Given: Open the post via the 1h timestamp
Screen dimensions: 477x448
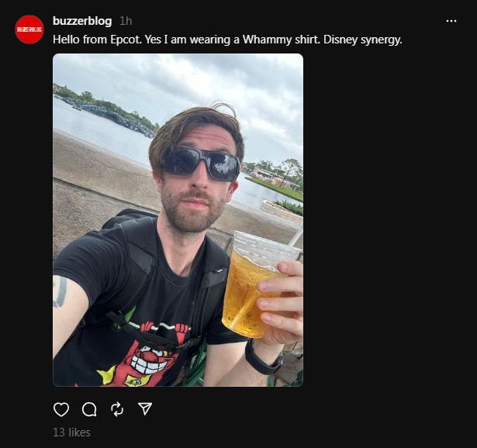Looking at the screenshot, I should (126, 21).
